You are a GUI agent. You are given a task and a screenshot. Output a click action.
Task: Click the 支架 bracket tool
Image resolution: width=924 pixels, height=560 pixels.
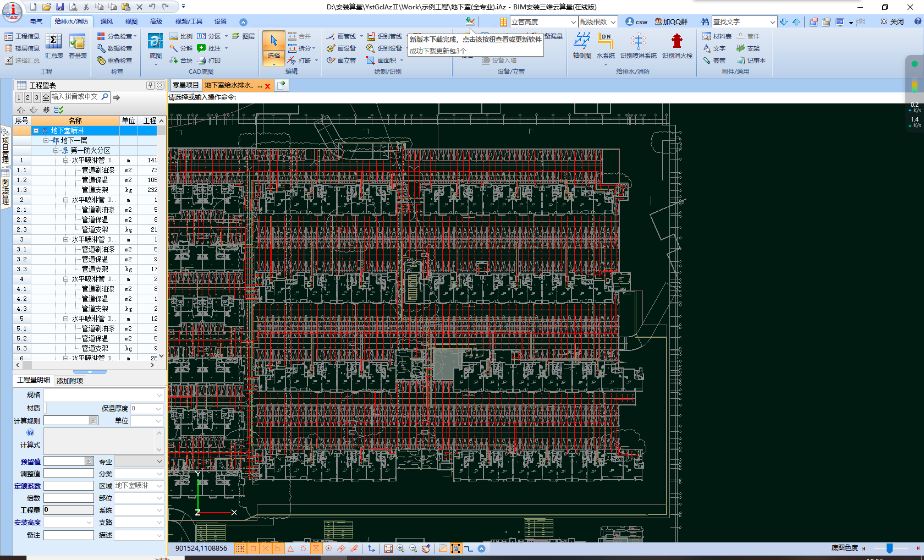pyautogui.click(x=748, y=48)
